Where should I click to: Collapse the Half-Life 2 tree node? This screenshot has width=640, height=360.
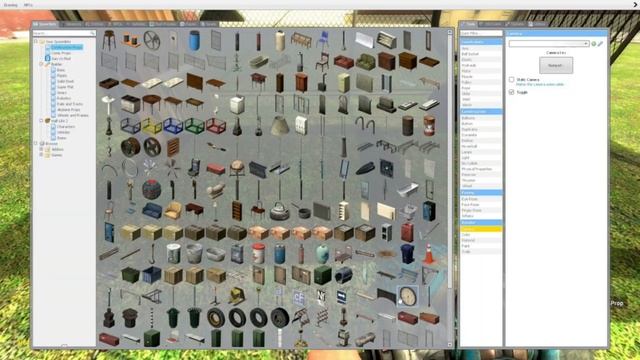coord(41,121)
